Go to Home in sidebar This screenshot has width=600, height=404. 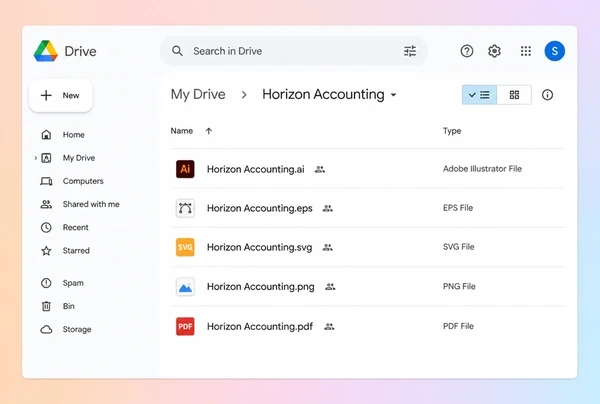tap(74, 135)
